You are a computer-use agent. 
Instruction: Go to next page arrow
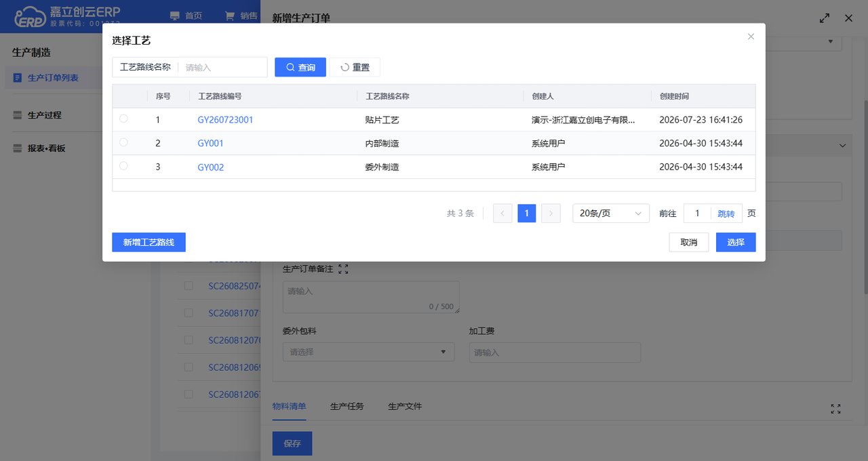[x=551, y=214]
